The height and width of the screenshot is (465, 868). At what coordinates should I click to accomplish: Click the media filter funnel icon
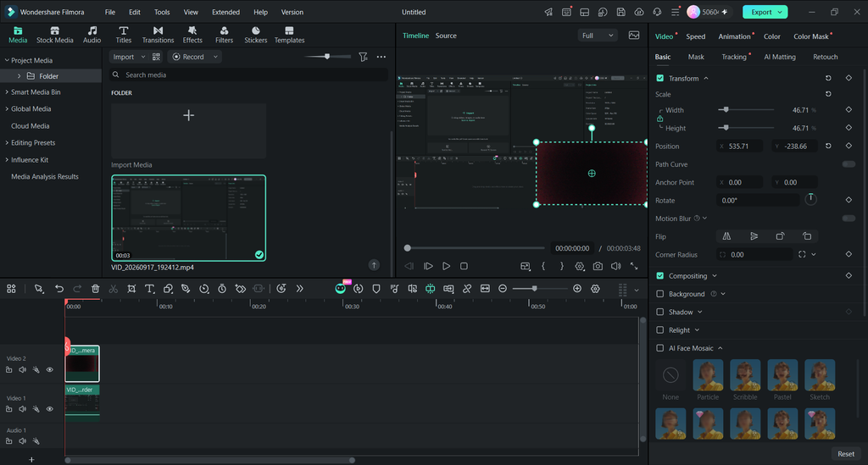tap(363, 57)
